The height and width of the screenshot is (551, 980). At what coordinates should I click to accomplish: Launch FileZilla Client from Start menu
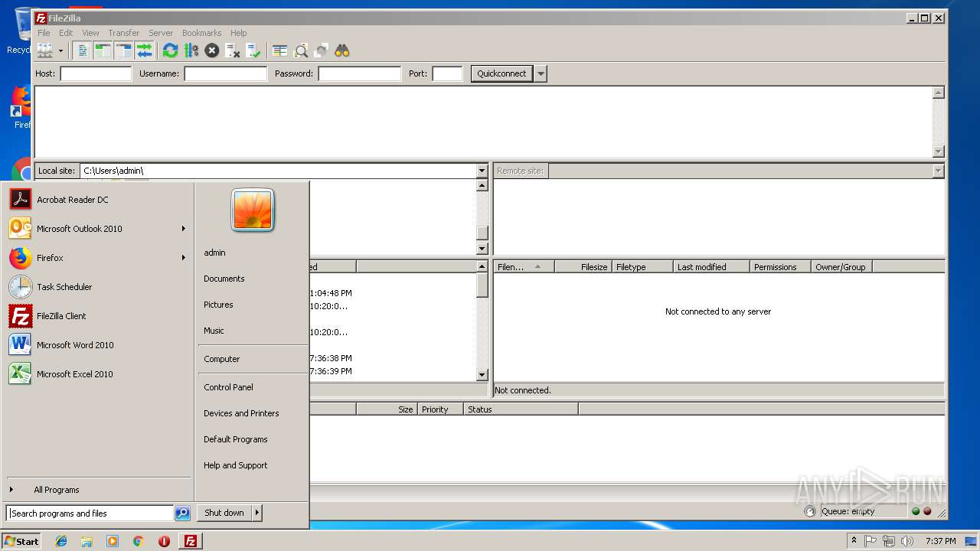click(98, 316)
